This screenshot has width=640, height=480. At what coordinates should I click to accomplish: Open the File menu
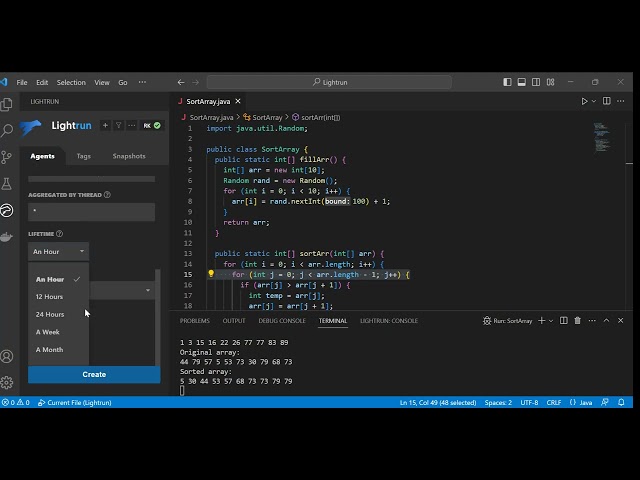22,82
